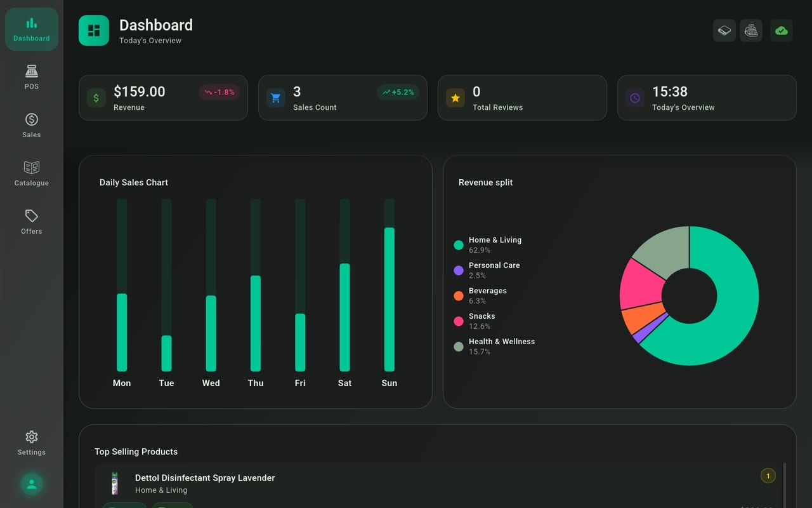Click the clock icon beside 15:38

635,98
